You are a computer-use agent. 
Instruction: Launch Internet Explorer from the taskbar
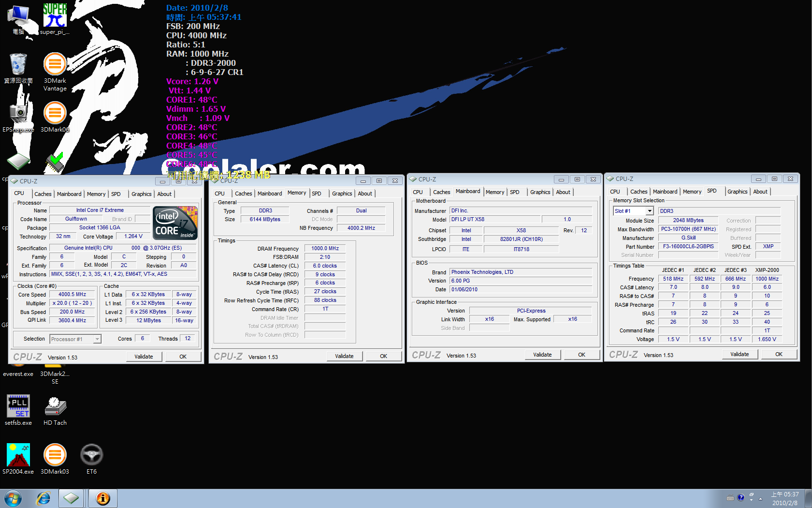click(x=43, y=498)
